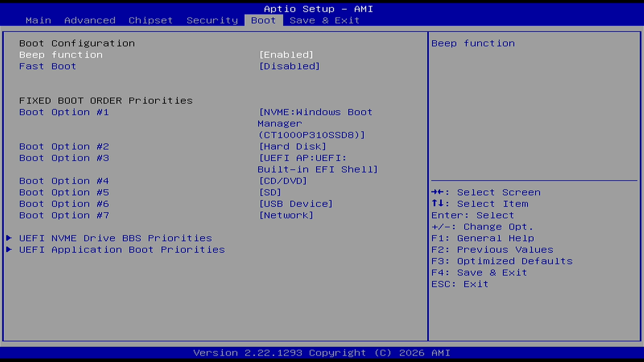Select Boot Option #2 label
Screen dimensions: 644x362
pyautogui.click(x=64, y=147)
